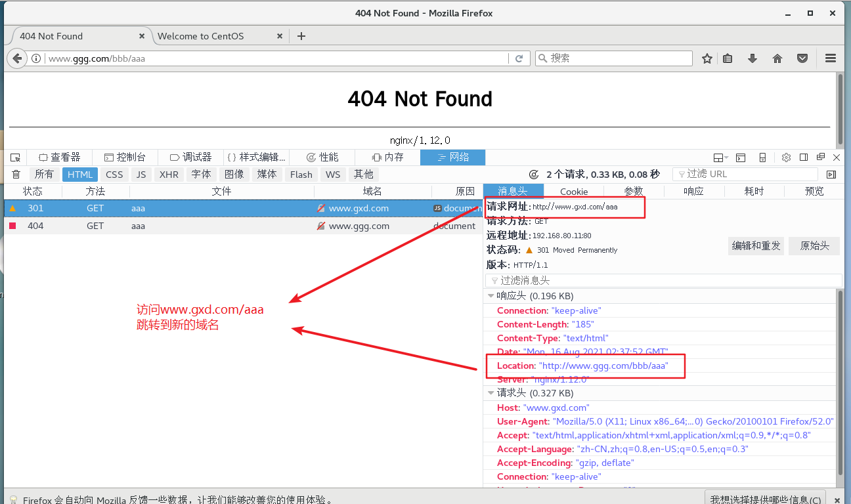The image size is (851, 504).
Task: Click the 过滤 URL filter field
Action: tap(745, 174)
